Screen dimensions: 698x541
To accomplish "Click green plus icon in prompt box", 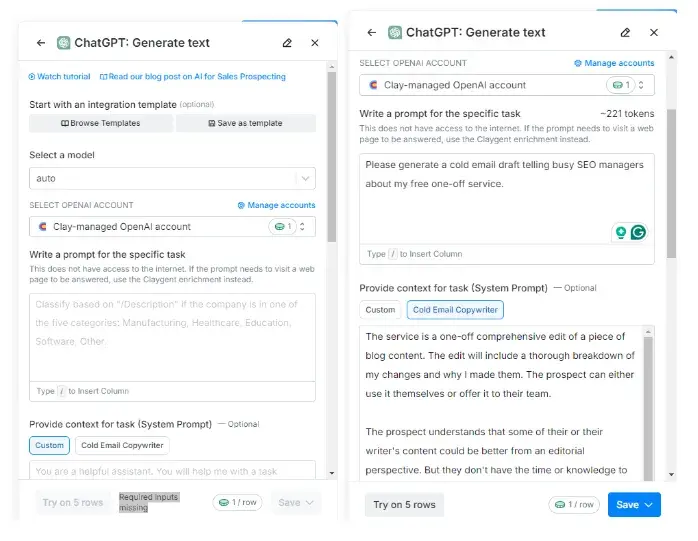I will click(x=621, y=232).
